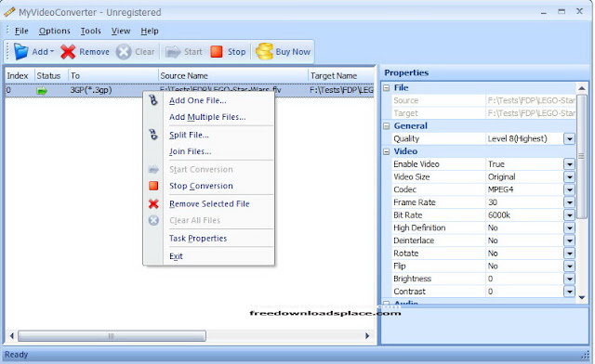Choose Task Properties in context menu

[x=198, y=239]
